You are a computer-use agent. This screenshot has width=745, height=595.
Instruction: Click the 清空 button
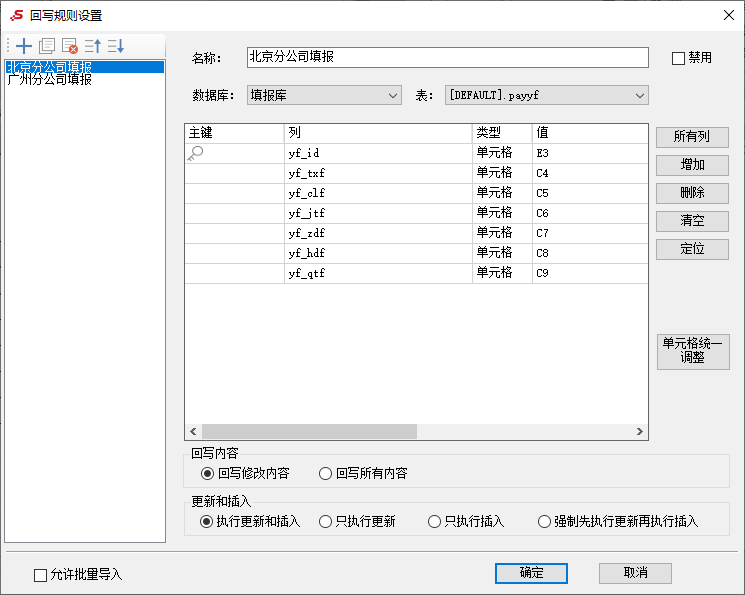click(x=692, y=221)
